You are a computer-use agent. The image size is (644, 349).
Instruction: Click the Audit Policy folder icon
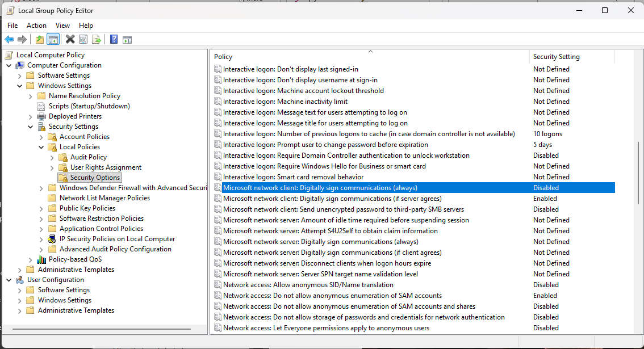point(63,157)
